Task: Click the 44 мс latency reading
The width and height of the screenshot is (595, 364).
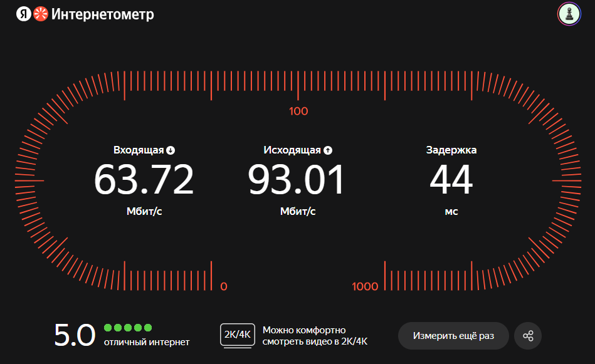Action: (452, 179)
